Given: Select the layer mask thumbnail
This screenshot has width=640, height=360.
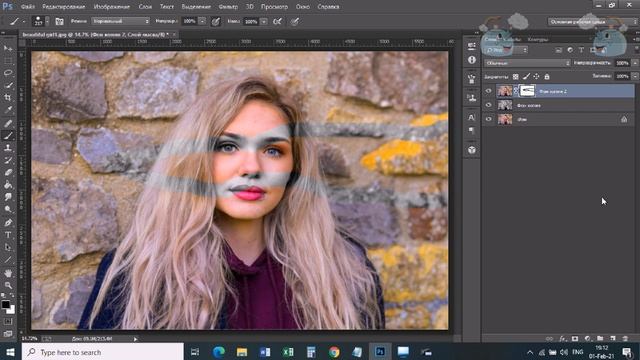Looking at the screenshot, I should [x=527, y=91].
